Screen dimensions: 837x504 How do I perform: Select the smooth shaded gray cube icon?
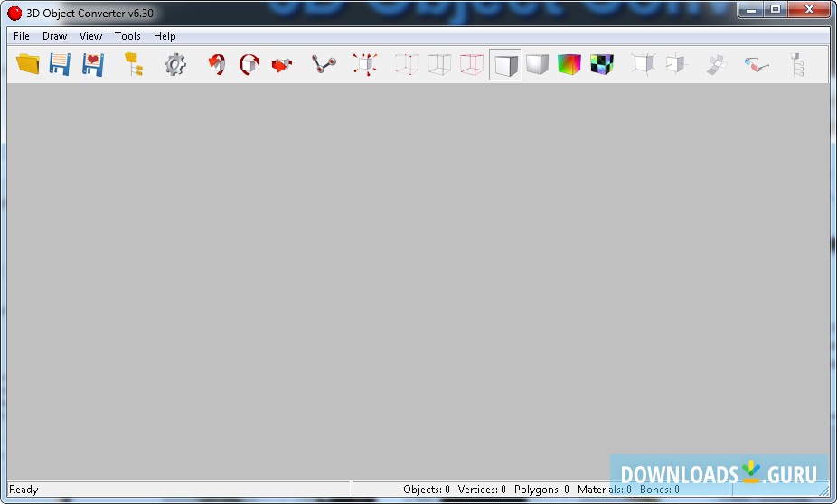click(537, 64)
